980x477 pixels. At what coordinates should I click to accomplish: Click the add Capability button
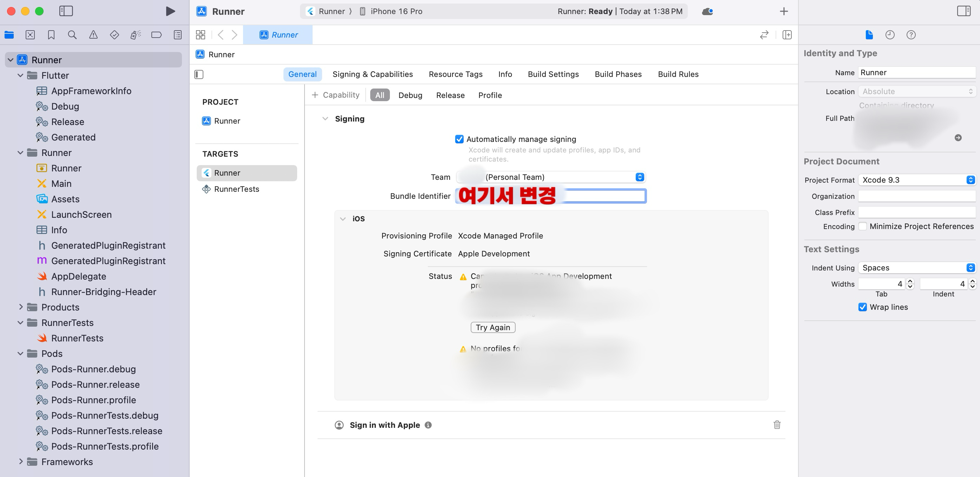pyautogui.click(x=335, y=95)
